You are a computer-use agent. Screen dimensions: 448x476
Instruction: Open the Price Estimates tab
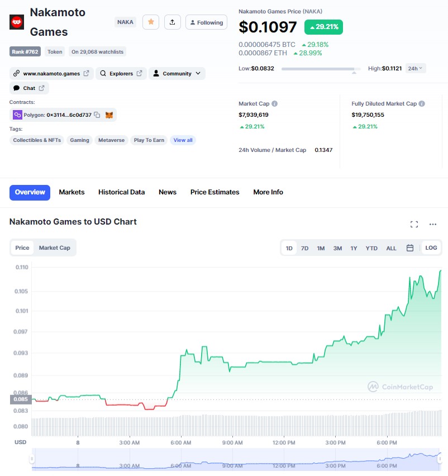pyautogui.click(x=215, y=192)
